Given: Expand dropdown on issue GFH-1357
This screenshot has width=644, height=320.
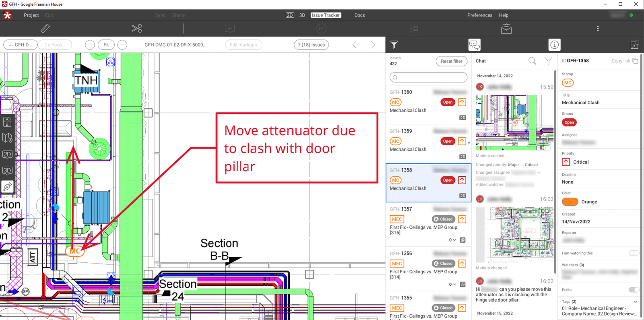Looking at the screenshot, I should tap(454, 240).
